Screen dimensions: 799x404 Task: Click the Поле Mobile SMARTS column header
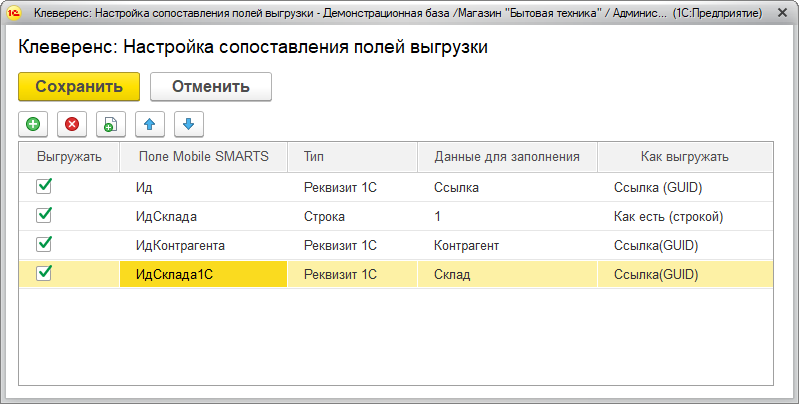pyautogui.click(x=203, y=156)
